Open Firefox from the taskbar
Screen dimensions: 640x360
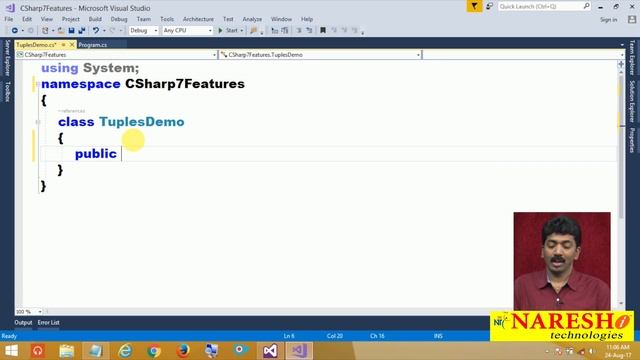pyautogui.click(x=183, y=351)
